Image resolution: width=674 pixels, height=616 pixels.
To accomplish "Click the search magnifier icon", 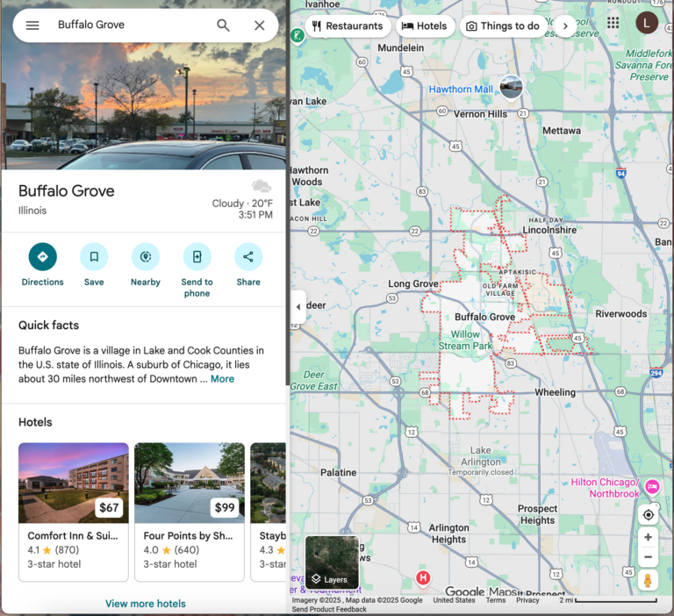I will tap(224, 25).
